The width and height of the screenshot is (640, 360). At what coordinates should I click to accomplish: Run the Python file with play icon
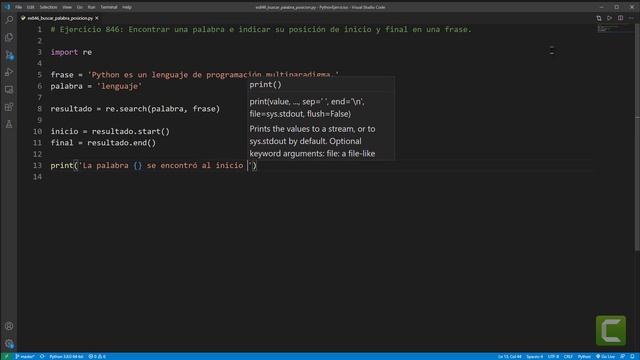point(609,18)
